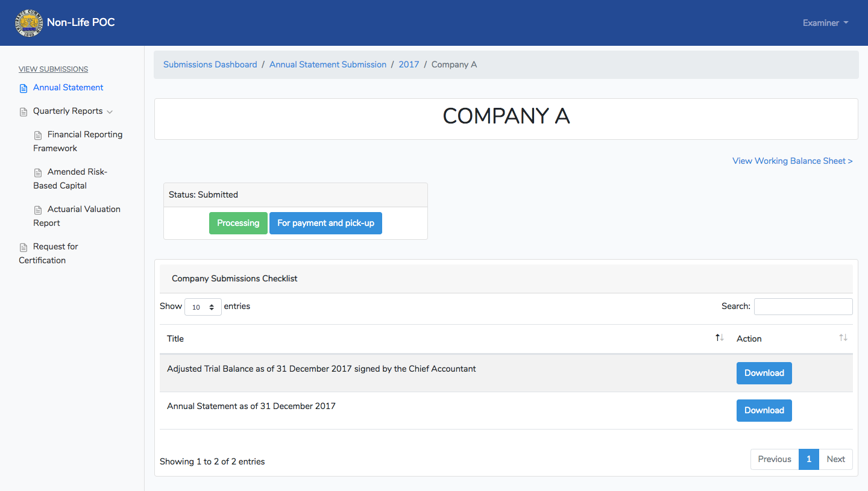
Task: Click the Financial Reporting Framework page icon
Action: click(38, 136)
